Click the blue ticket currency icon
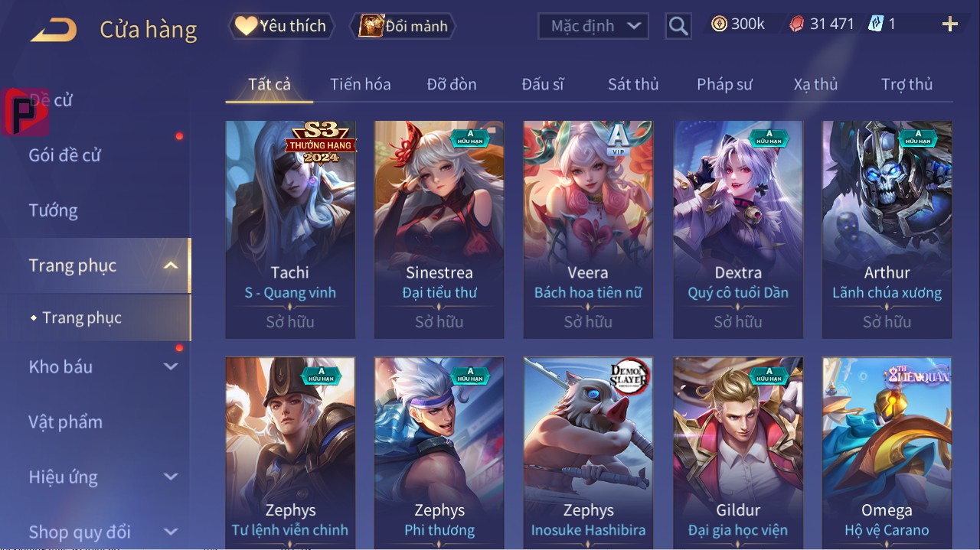 [875, 24]
